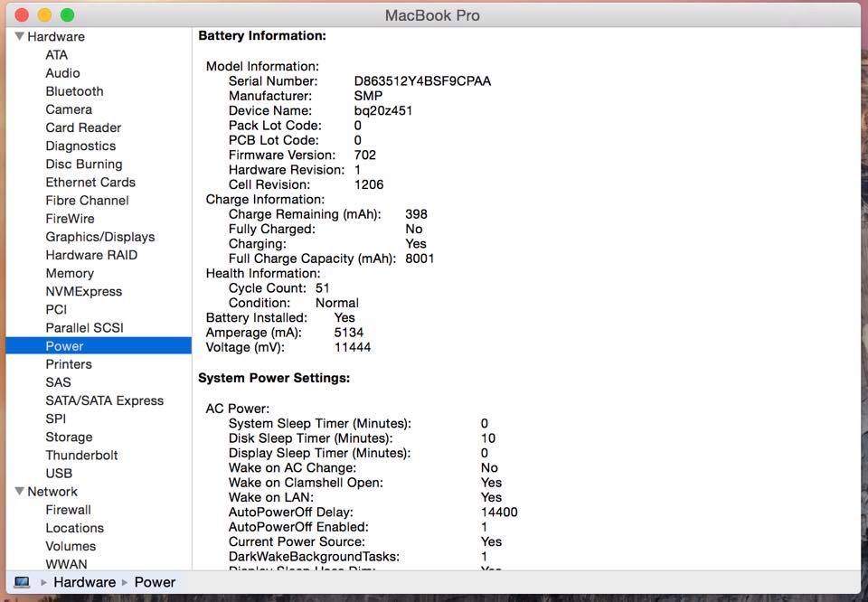Collapse the Network section disclosure triangle
The image size is (868, 602).
(19, 492)
